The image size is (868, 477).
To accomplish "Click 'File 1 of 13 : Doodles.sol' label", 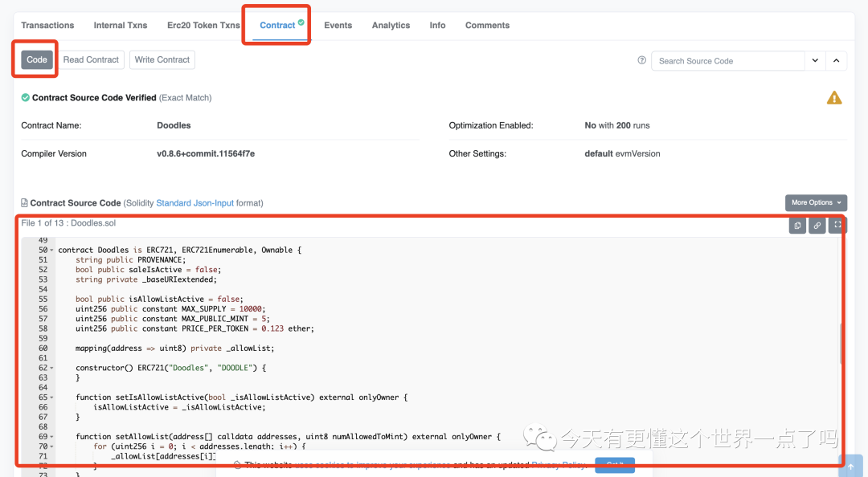I will (x=68, y=223).
